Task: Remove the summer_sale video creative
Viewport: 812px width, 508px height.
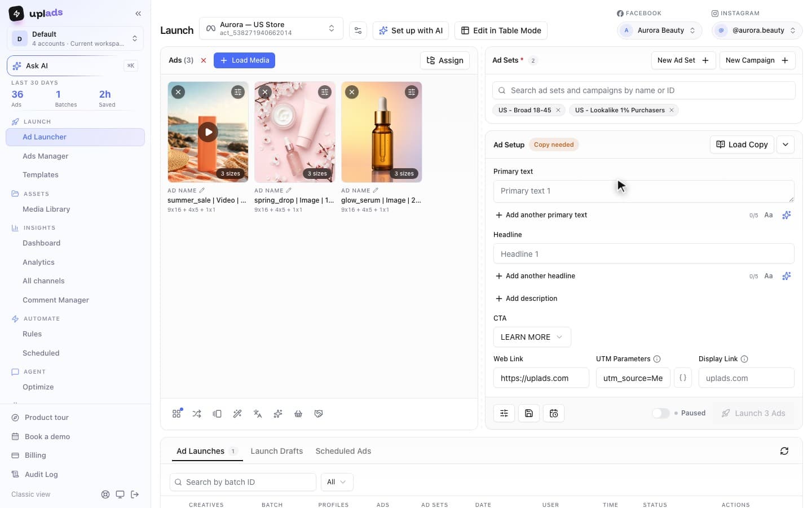Action: click(x=178, y=92)
